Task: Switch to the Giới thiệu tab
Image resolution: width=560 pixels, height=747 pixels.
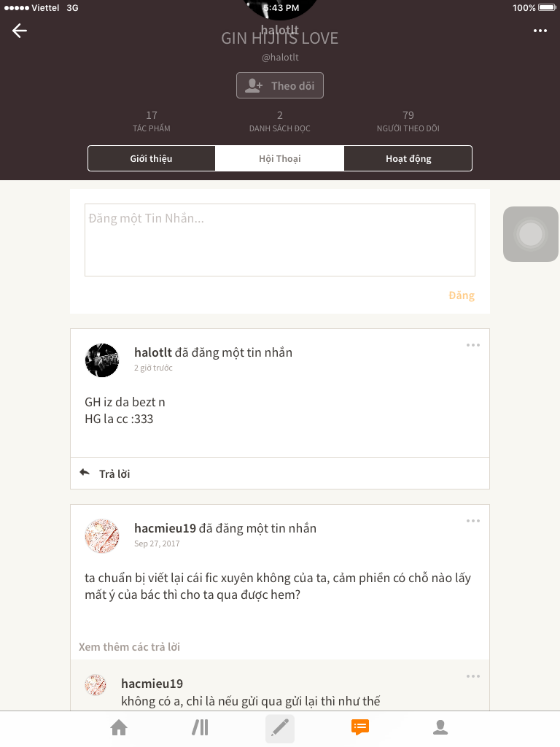Action: point(152,158)
